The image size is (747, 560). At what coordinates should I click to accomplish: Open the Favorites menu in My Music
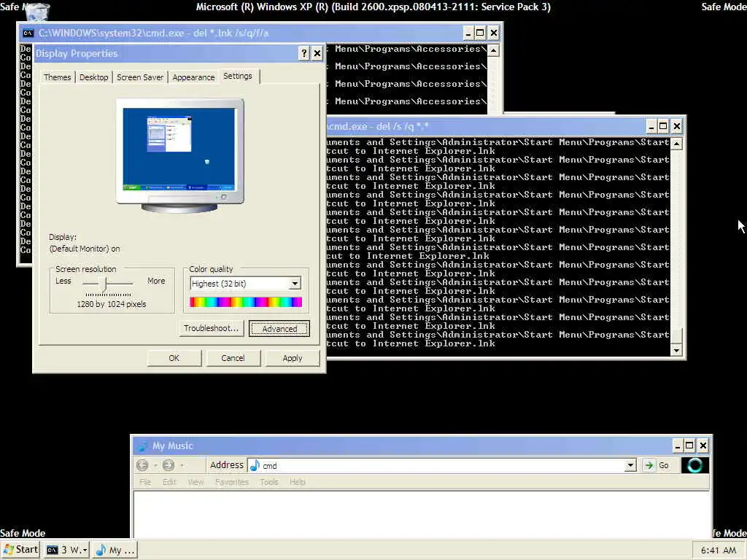pyautogui.click(x=232, y=482)
